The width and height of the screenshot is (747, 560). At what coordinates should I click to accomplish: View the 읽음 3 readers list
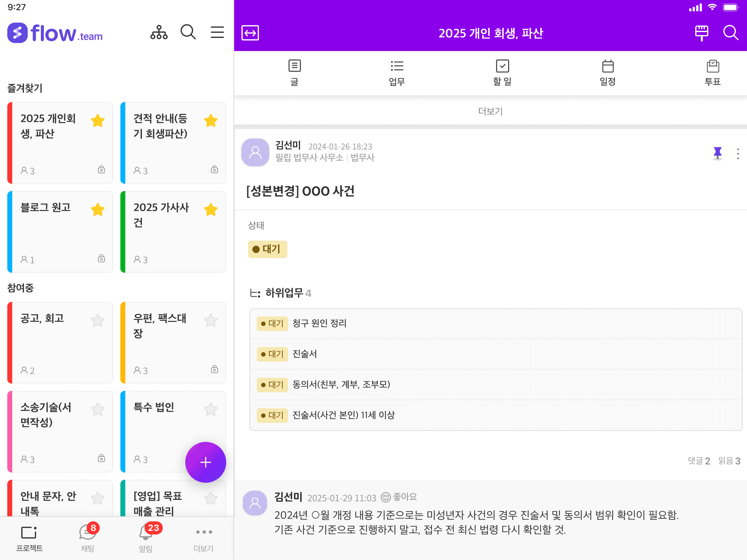point(729,461)
